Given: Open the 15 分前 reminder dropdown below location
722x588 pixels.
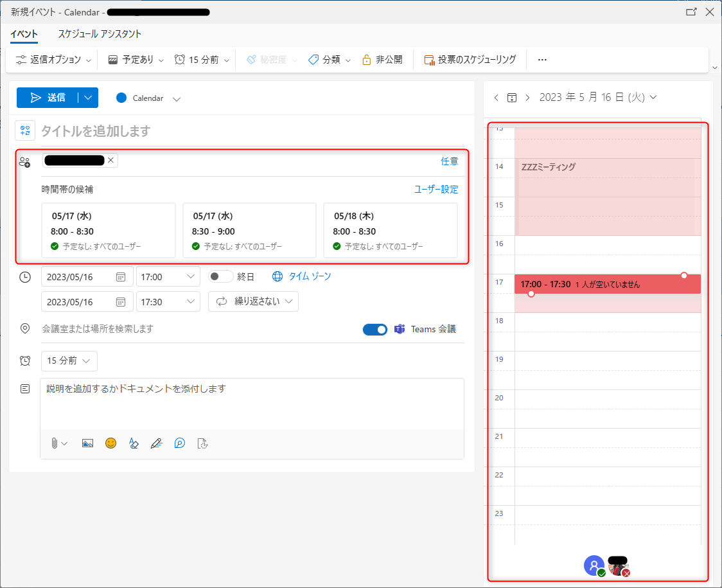Looking at the screenshot, I should (x=69, y=361).
